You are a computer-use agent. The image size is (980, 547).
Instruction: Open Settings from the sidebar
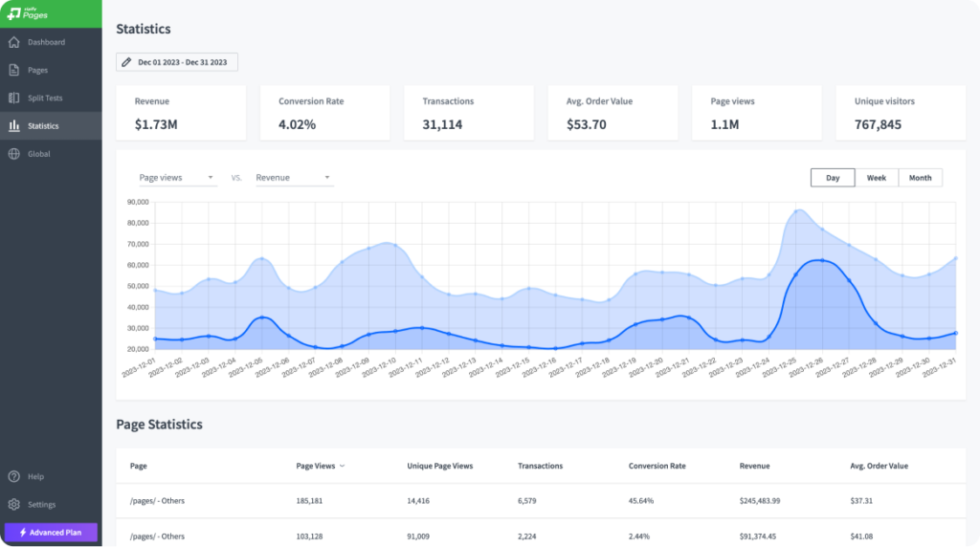(x=51, y=505)
